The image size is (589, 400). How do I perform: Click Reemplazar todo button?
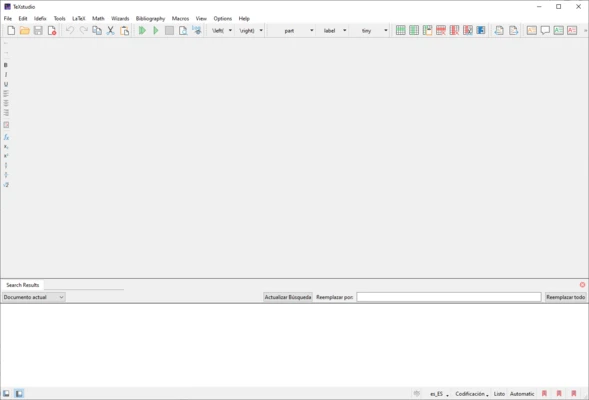point(566,297)
